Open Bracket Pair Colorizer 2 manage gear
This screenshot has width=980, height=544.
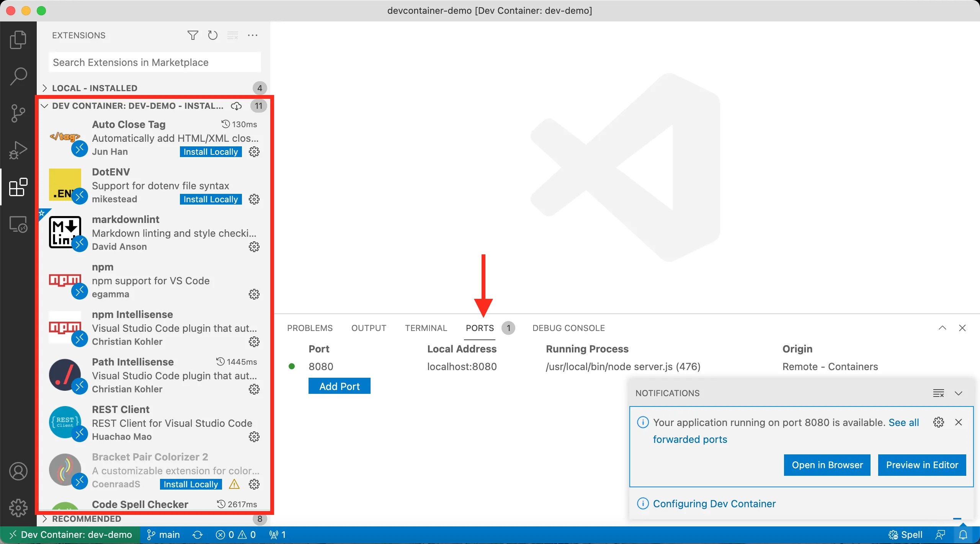[254, 484]
